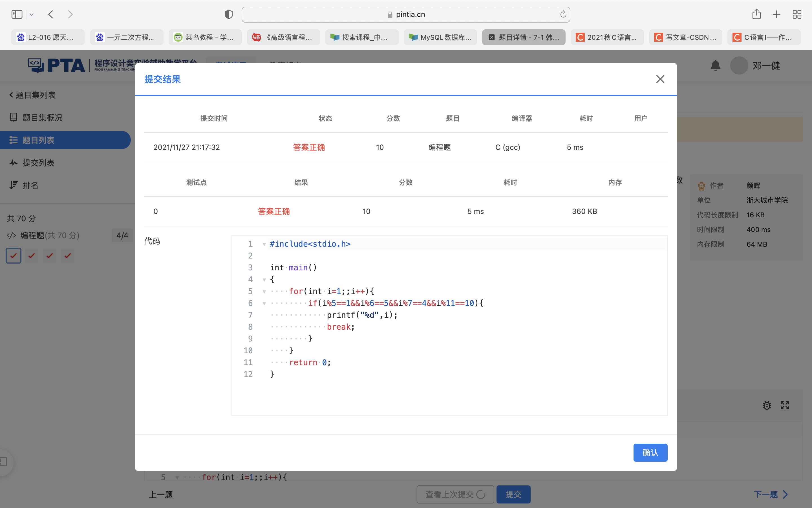
Task: Collapse code fold arrow on line 5
Action: [x=264, y=292]
